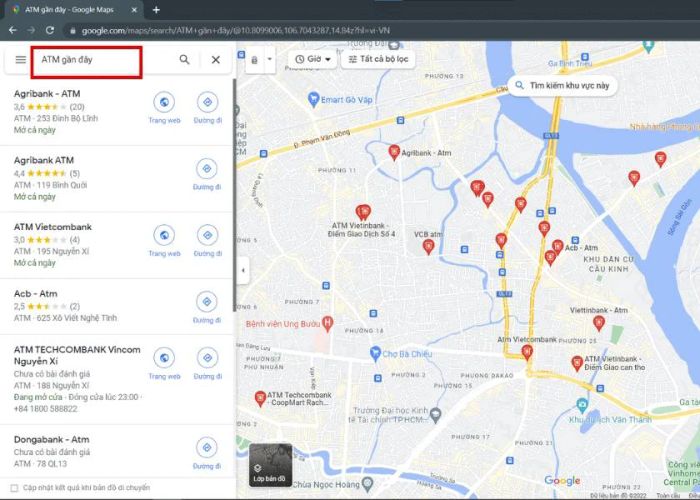Expand the dropdown arrow beside print icon
This screenshot has width=700, height=500.
click(269, 59)
